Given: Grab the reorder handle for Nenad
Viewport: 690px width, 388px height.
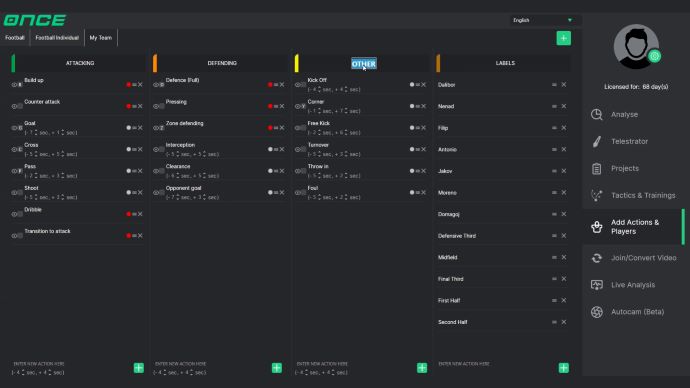Looking at the screenshot, I should 554,106.
